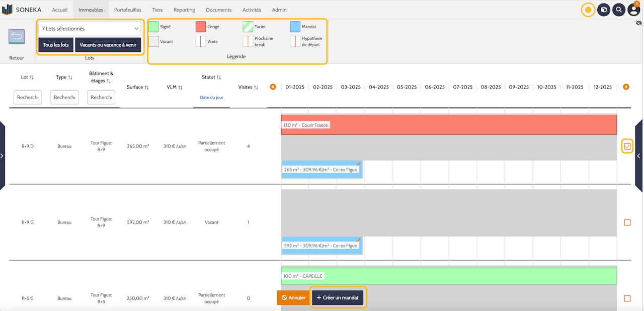Image resolution: width=644 pixels, height=311 pixels.
Task: Click the red Congé legend swatch
Action: 201,27
